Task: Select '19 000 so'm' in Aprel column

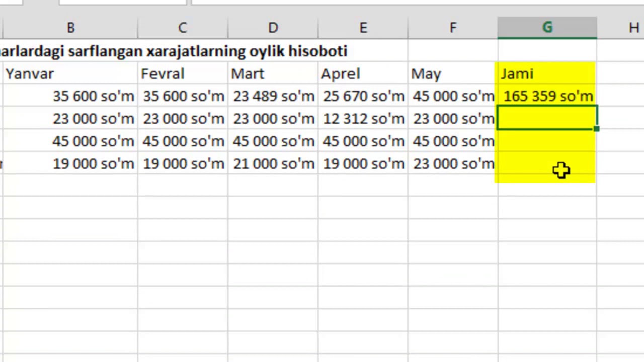Action: pos(363,164)
